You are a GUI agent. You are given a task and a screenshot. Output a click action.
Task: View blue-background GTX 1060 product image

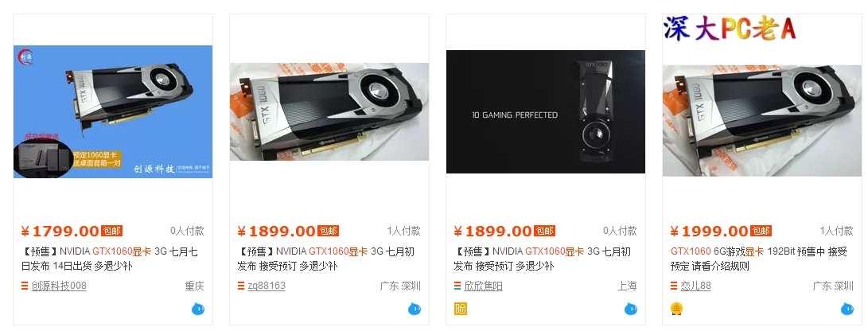click(113, 112)
